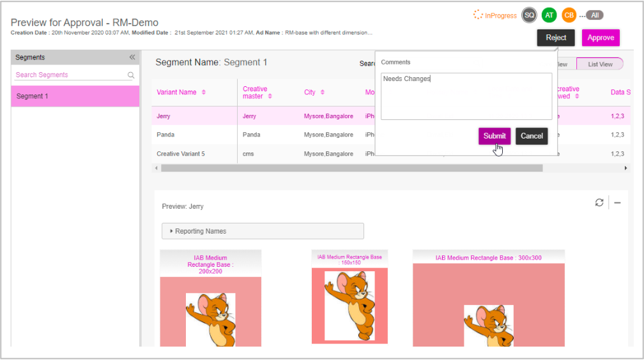Viewport: 644px width, 360px height.
Task: Click the table's scroll right arrow
Action: click(x=625, y=168)
